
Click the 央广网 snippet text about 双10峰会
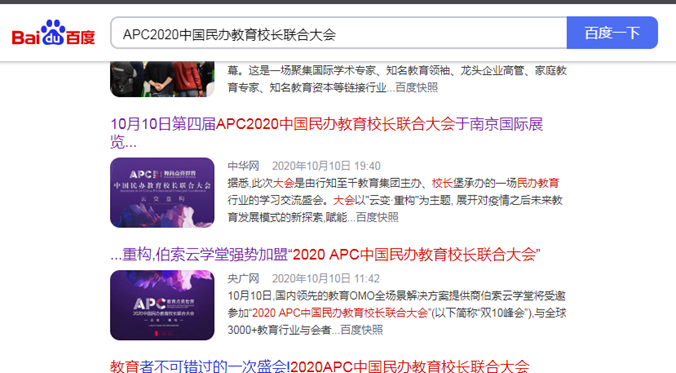pos(397,313)
